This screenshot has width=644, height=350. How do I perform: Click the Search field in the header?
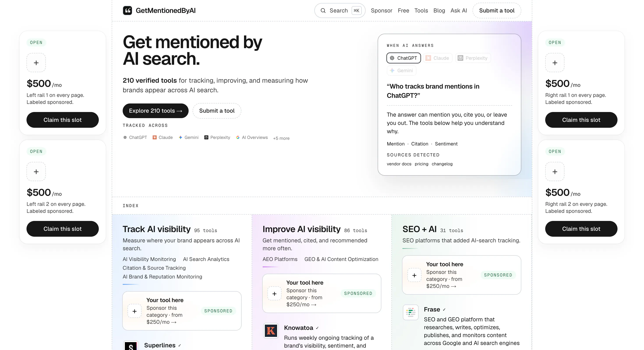coord(340,10)
